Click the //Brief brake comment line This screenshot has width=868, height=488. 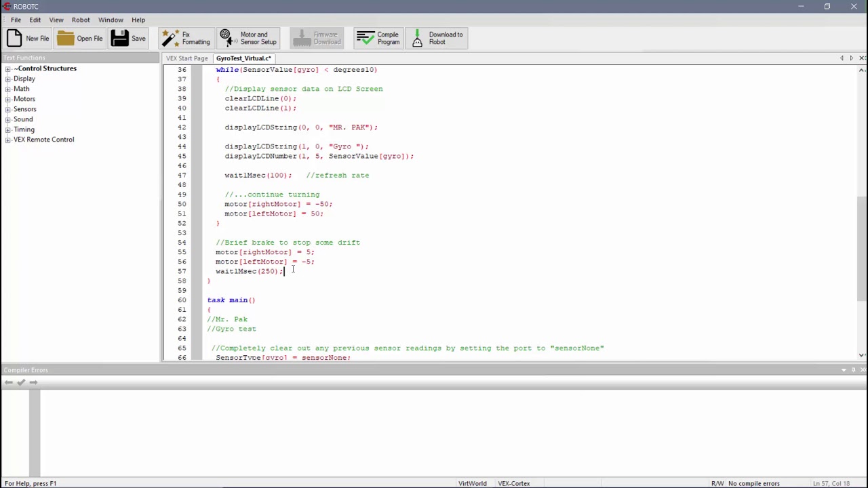[x=288, y=242]
